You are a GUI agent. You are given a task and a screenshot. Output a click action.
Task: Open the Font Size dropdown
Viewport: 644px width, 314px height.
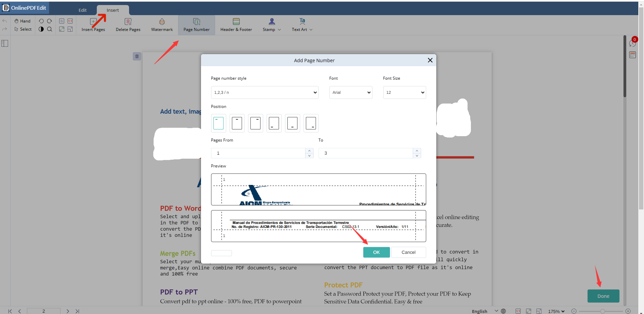tap(404, 92)
